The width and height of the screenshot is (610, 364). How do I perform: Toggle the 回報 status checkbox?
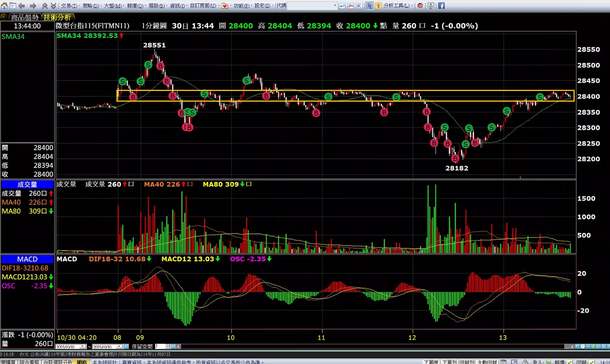pos(592,362)
